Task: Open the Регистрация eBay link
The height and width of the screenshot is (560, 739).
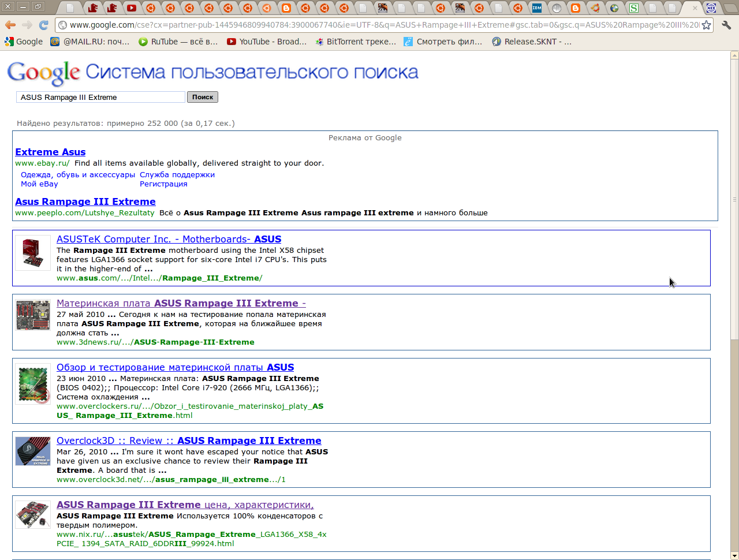Action: coord(163,184)
